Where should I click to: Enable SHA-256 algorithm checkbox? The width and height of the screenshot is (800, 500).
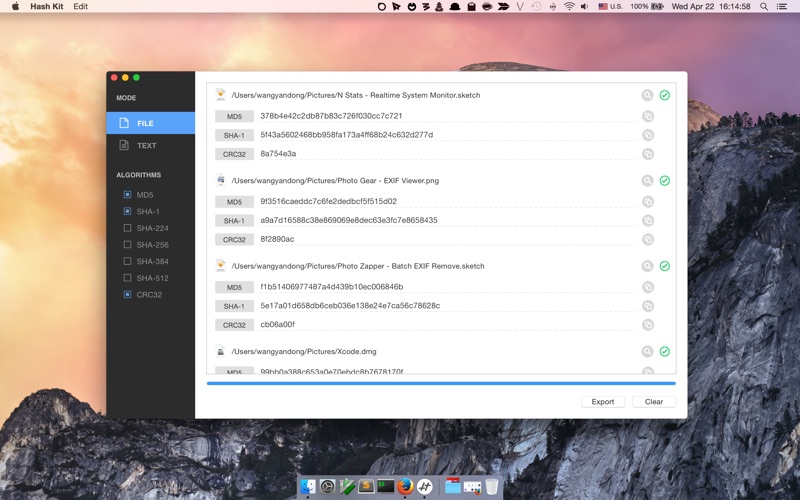tap(128, 244)
